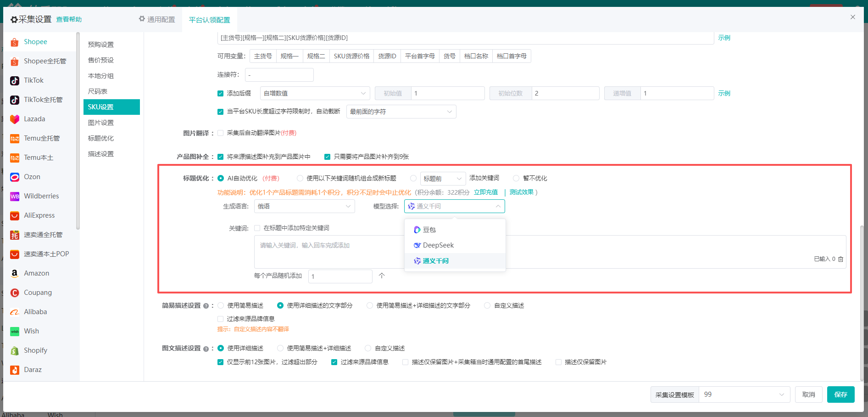
Task: Click the 保存 button
Action: pyautogui.click(x=840, y=394)
